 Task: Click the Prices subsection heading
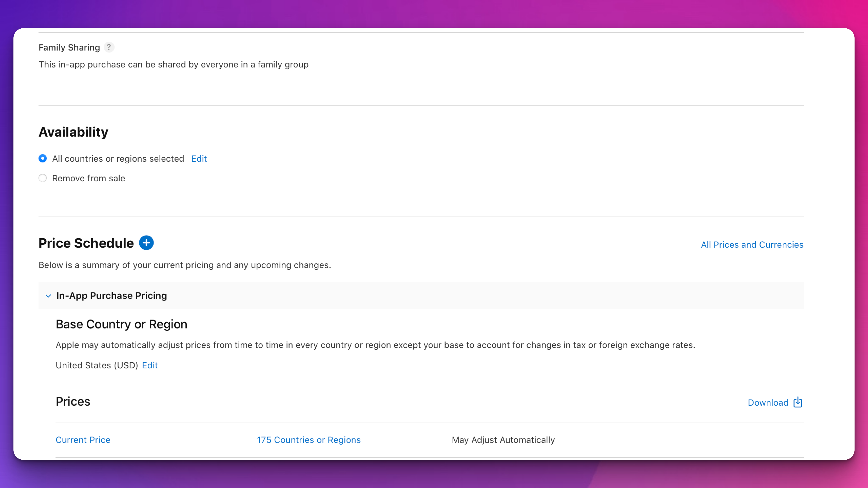click(x=73, y=401)
